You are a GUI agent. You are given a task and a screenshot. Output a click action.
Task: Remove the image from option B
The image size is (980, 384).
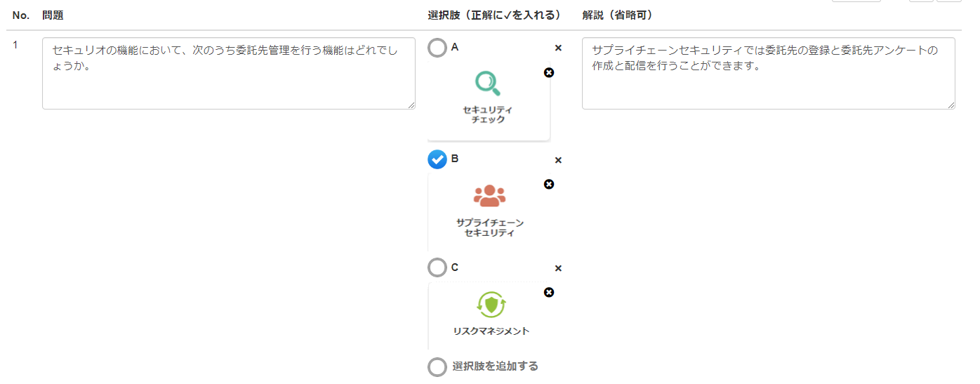[549, 184]
